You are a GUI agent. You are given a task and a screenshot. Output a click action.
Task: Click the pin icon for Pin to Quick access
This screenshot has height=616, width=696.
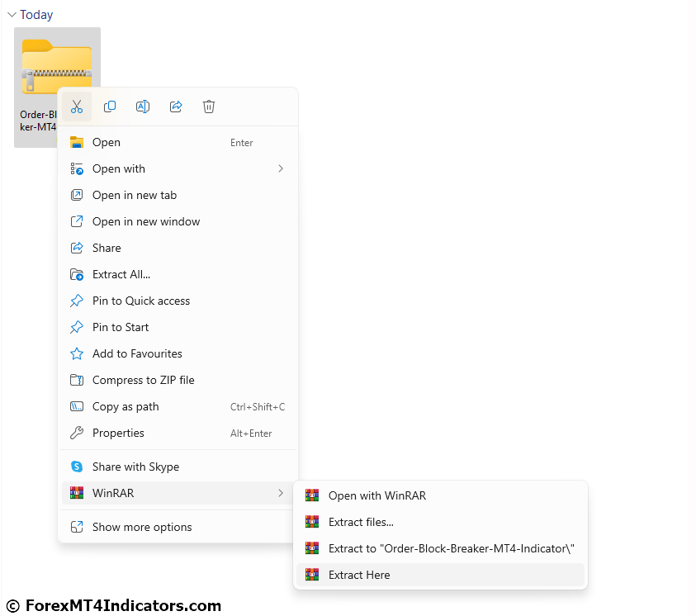click(x=77, y=301)
